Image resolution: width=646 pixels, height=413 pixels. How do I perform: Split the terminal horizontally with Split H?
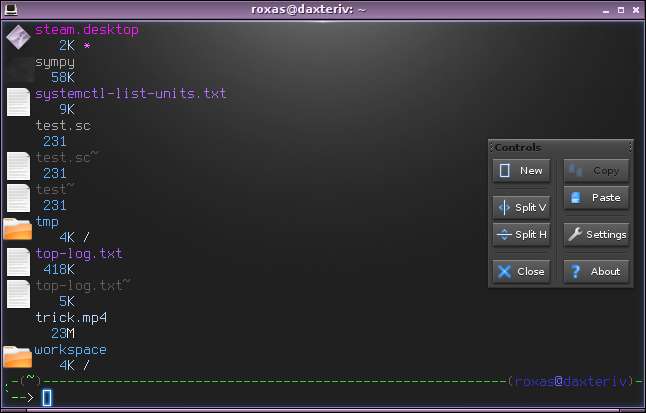pyautogui.click(x=521, y=235)
